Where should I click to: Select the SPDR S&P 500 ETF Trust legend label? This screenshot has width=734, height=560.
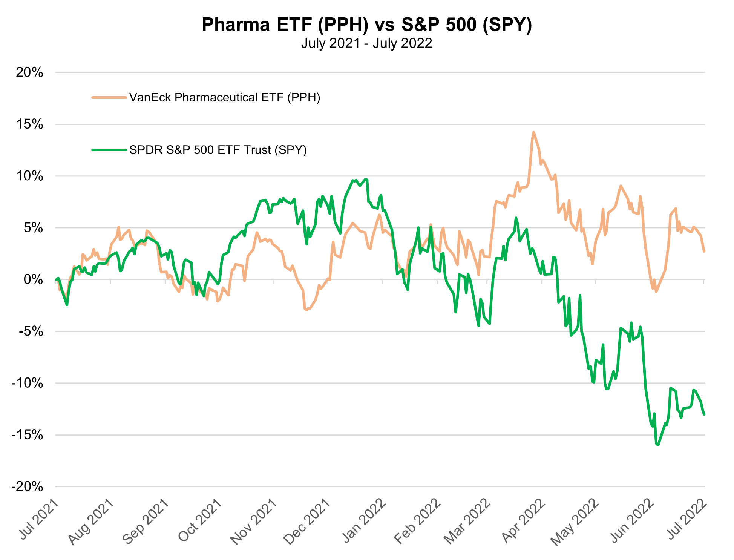click(x=218, y=150)
